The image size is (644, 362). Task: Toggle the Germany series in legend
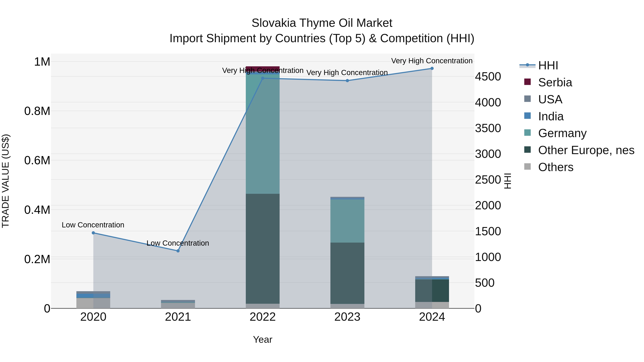click(555, 133)
